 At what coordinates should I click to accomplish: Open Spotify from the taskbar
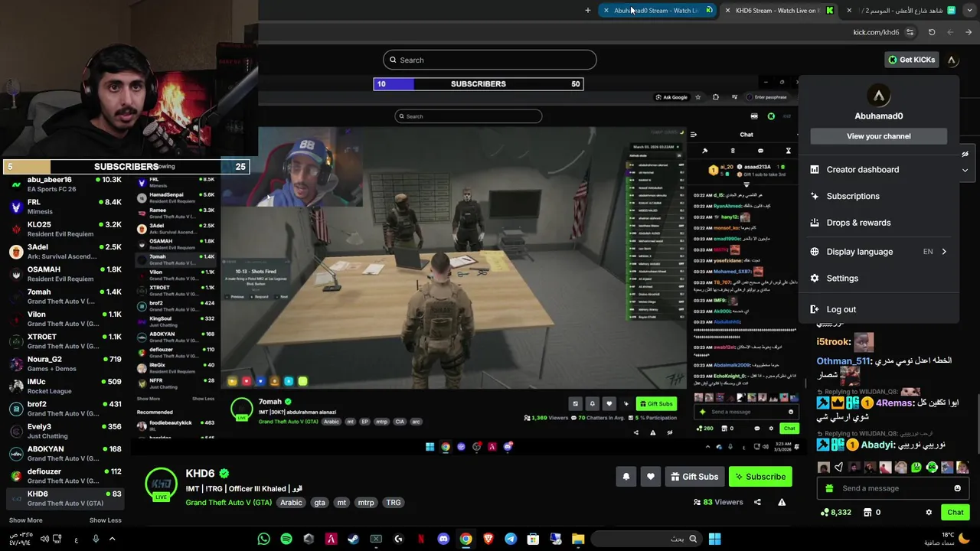tap(286, 539)
